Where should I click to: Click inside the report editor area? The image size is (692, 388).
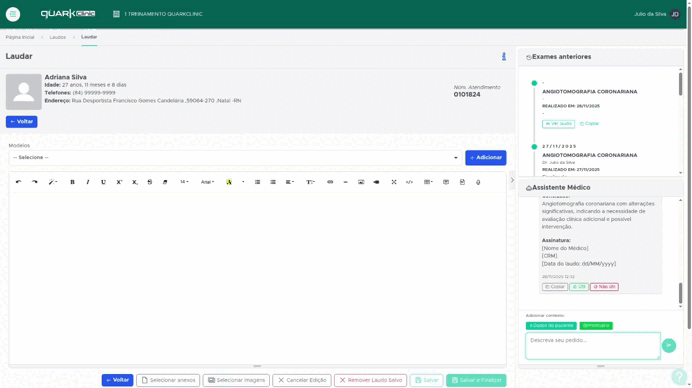tap(257, 278)
